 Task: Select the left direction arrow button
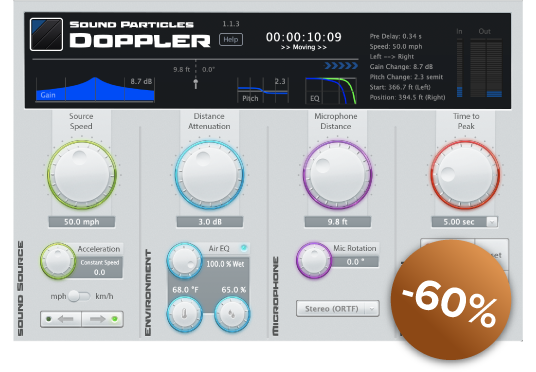point(61,319)
